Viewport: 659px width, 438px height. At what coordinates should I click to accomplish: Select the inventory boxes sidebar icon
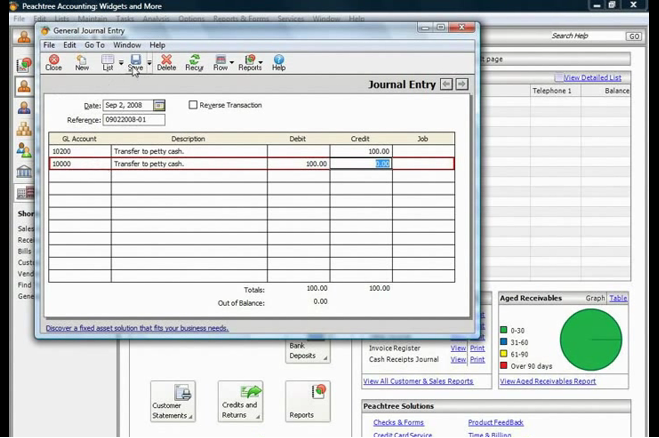pos(24,128)
